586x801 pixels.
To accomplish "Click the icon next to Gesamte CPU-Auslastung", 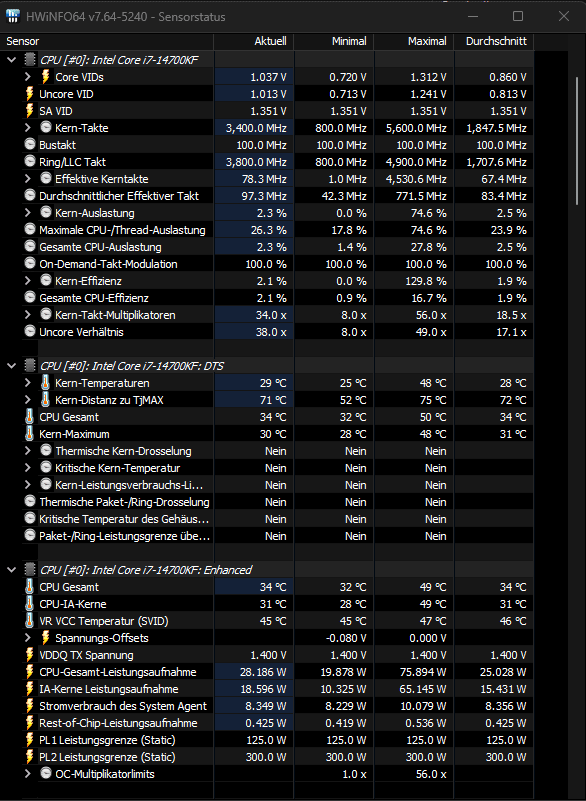I will [30, 247].
